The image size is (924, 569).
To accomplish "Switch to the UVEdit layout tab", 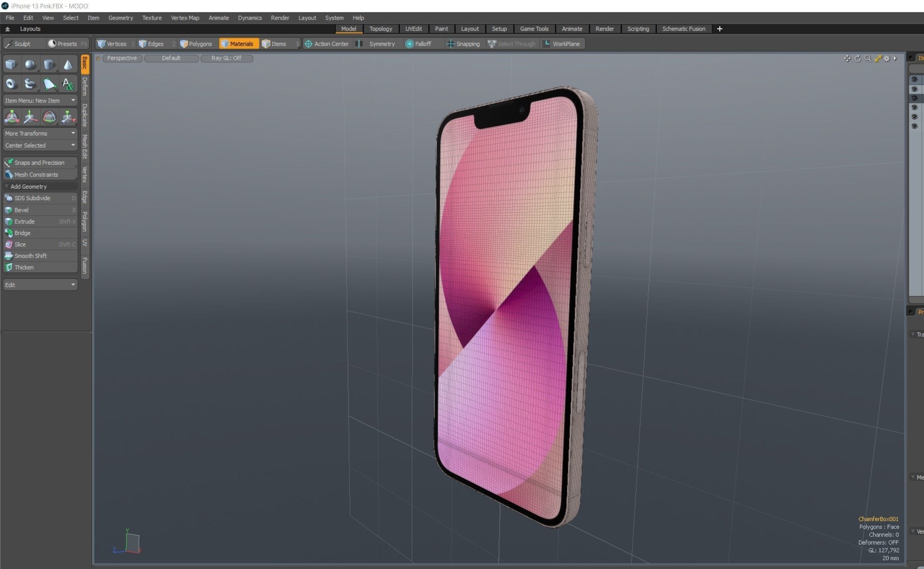I will point(414,29).
